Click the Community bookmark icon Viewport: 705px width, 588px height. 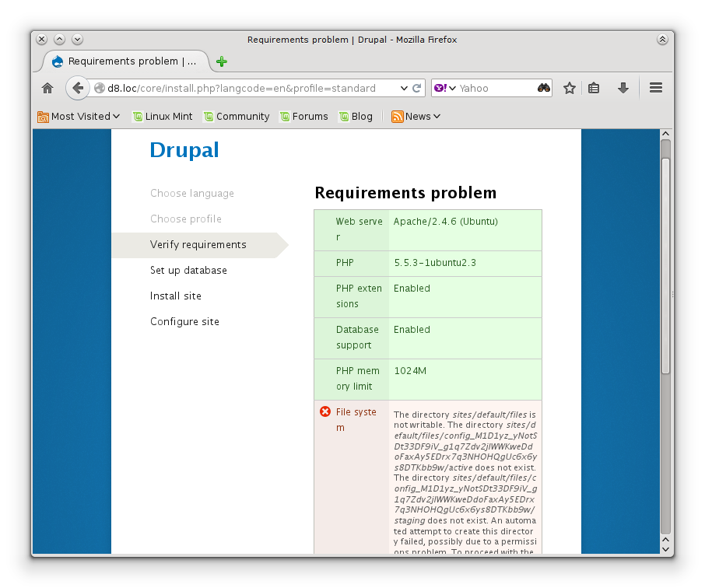coord(209,117)
